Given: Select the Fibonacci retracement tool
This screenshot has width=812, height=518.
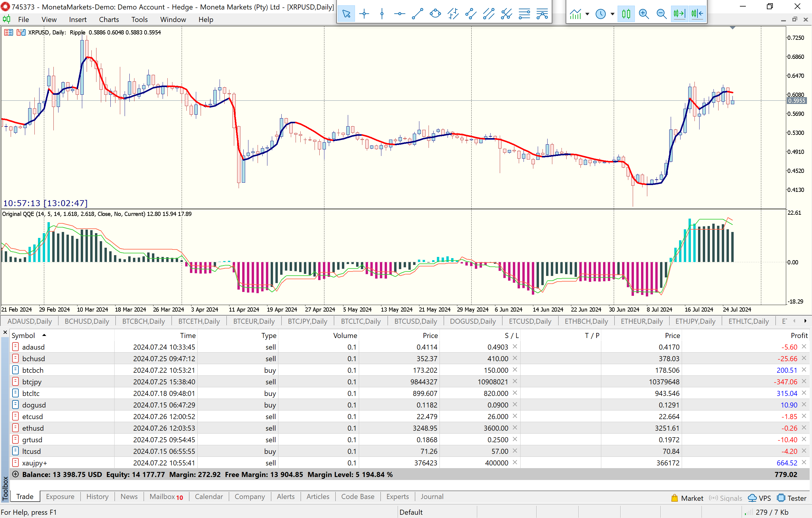Looking at the screenshot, I should 524,14.
